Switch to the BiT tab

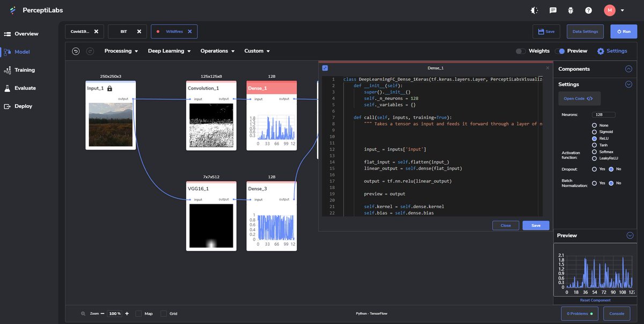coord(122,31)
